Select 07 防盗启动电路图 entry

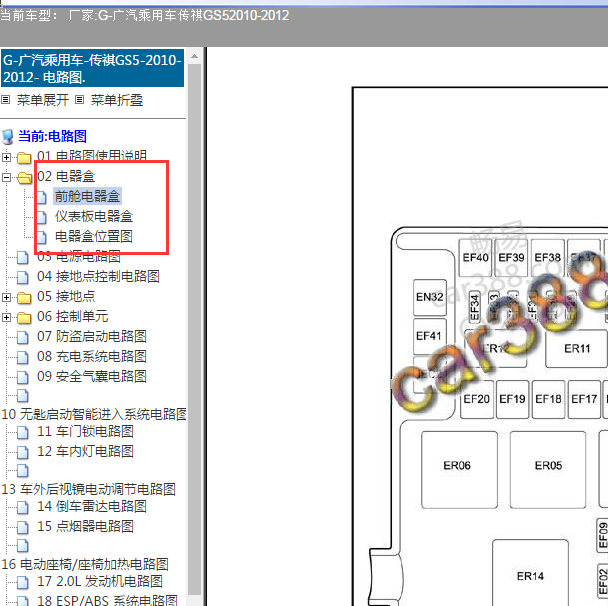pos(92,336)
